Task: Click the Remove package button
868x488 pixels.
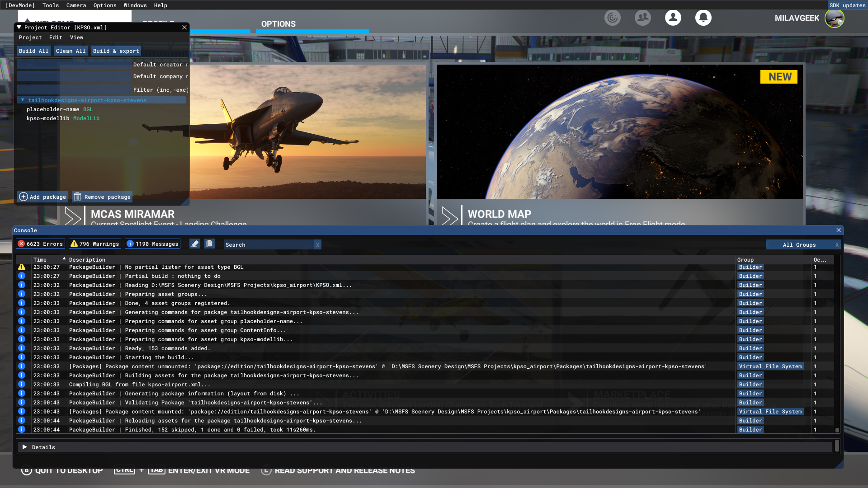Action: (x=102, y=197)
